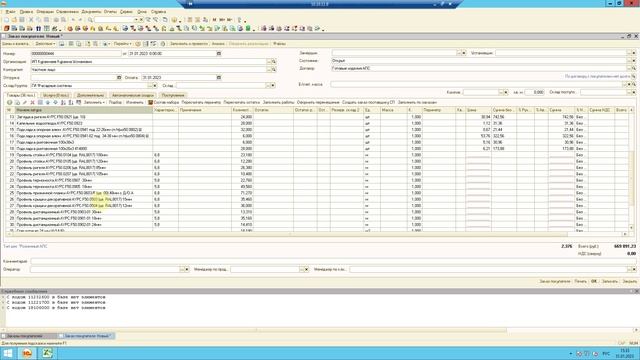Screen dimensions: 640x360
Task: Expand the Перейти dropdown menu
Action: (x=122, y=44)
